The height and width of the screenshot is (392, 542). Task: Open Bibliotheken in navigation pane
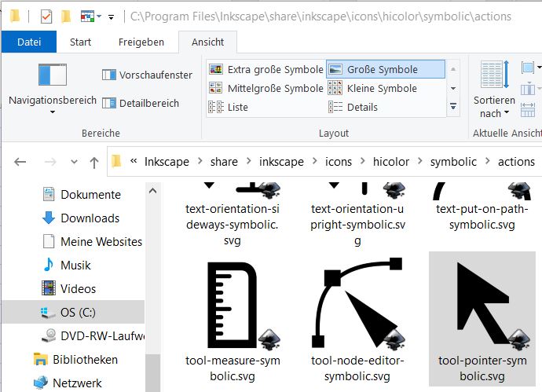(75, 360)
